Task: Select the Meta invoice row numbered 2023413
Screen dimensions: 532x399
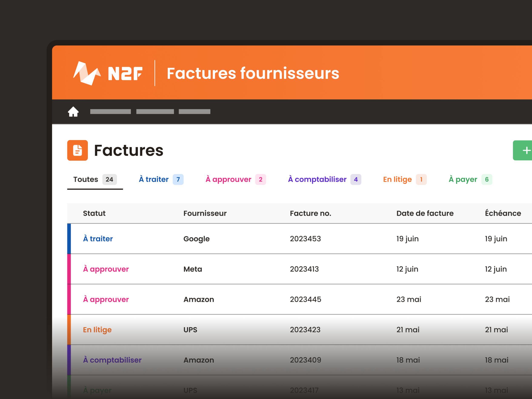Action: click(305, 269)
